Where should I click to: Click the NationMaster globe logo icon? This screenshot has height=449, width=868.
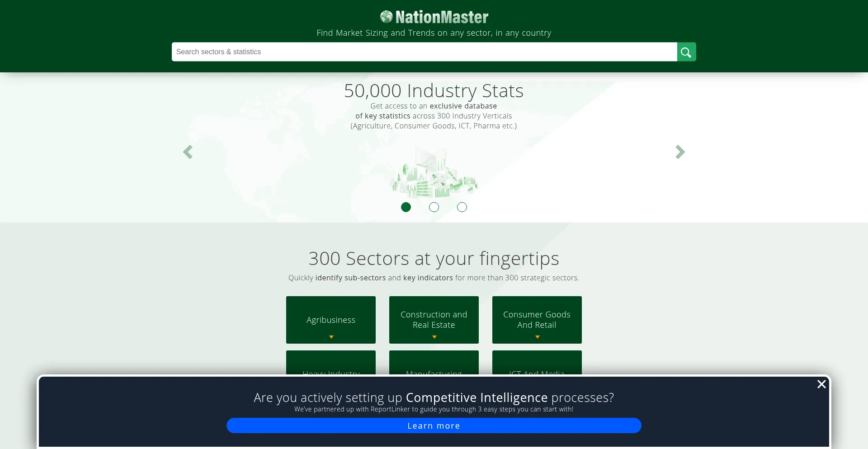click(x=387, y=17)
